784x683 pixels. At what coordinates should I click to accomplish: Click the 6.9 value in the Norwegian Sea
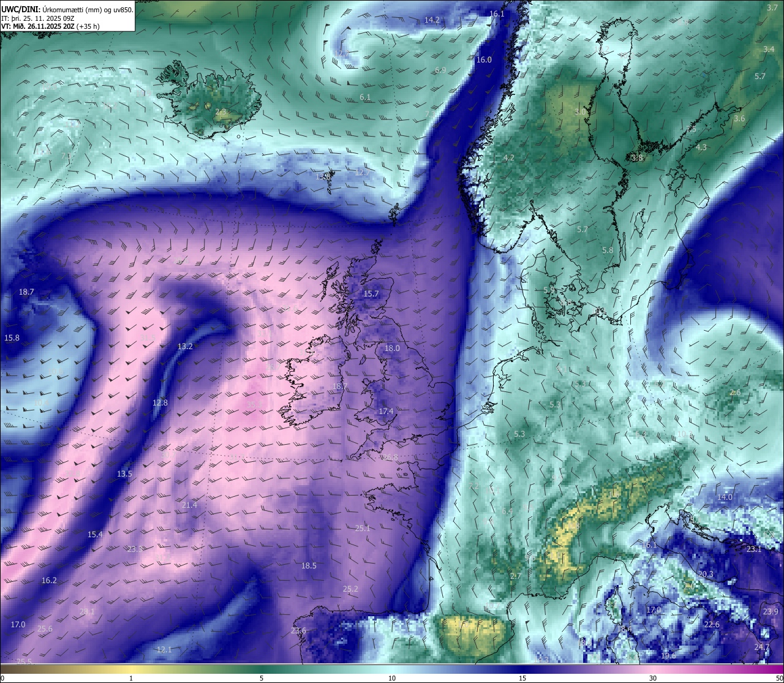click(440, 70)
